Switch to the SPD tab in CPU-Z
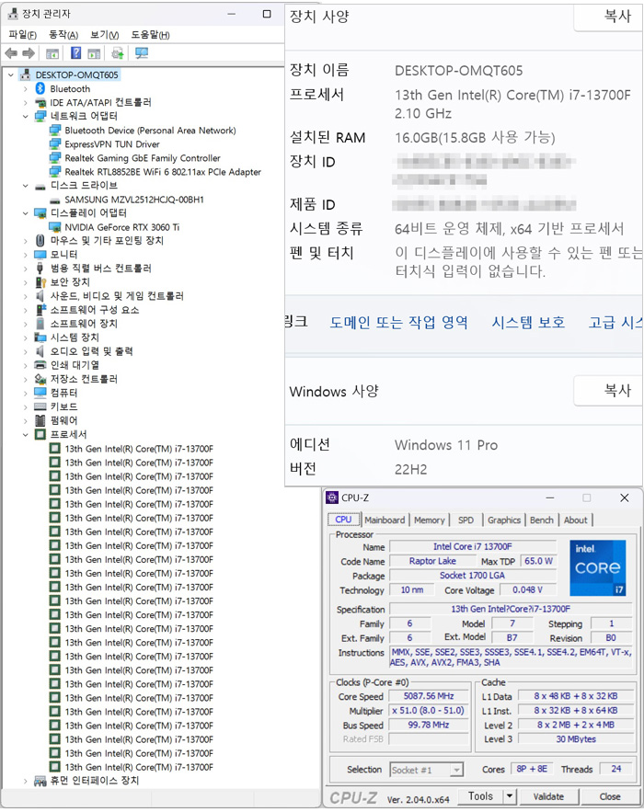 tap(466, 520)
